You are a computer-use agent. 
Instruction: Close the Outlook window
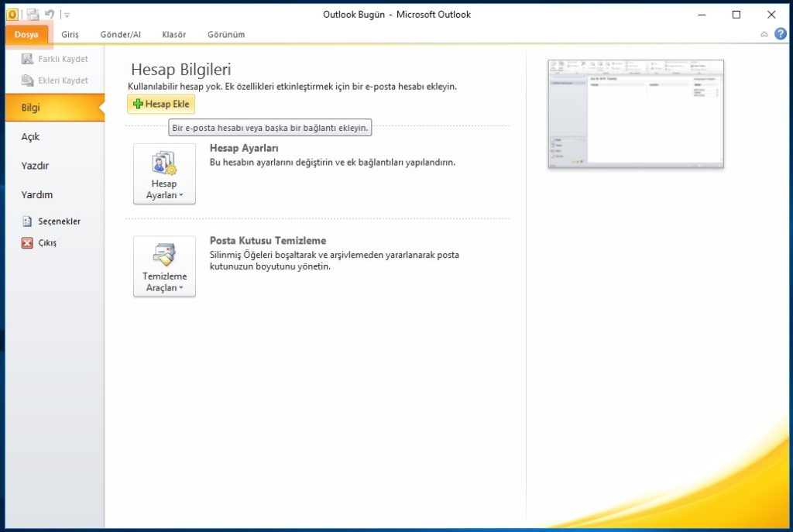pyautogui.click(x=771, y=15)
